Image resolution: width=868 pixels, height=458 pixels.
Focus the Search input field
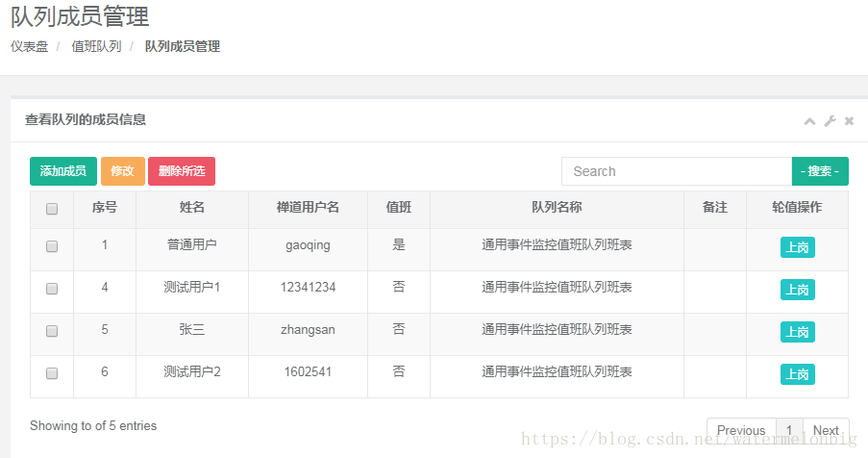(x=676, y=171)
